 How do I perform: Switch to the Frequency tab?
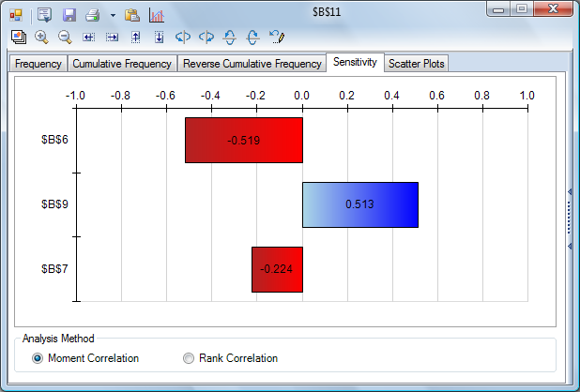[x=38, y=64]
